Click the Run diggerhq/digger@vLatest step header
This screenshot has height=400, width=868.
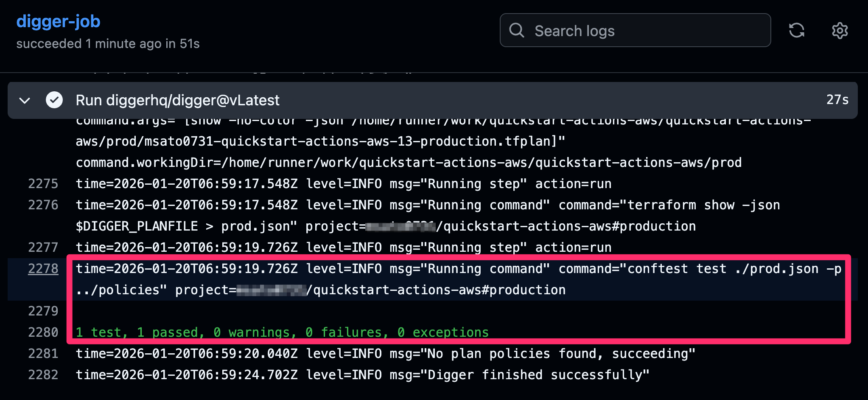coord(177,100)
